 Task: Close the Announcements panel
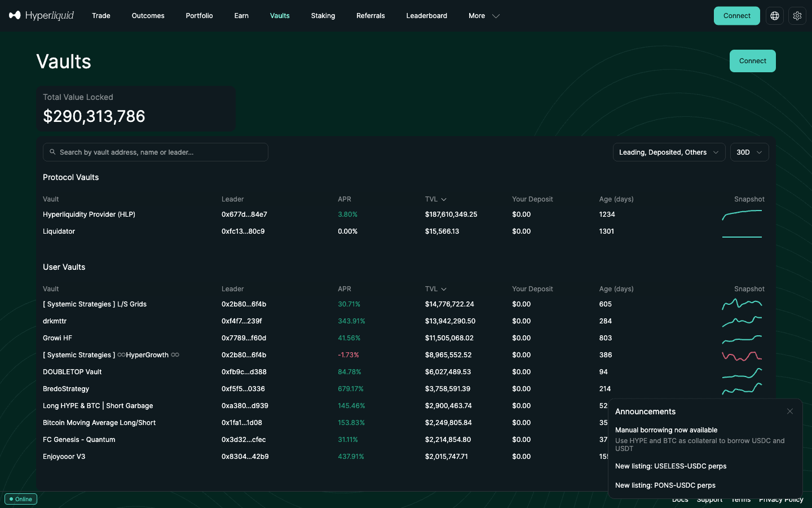pos(790,411)
